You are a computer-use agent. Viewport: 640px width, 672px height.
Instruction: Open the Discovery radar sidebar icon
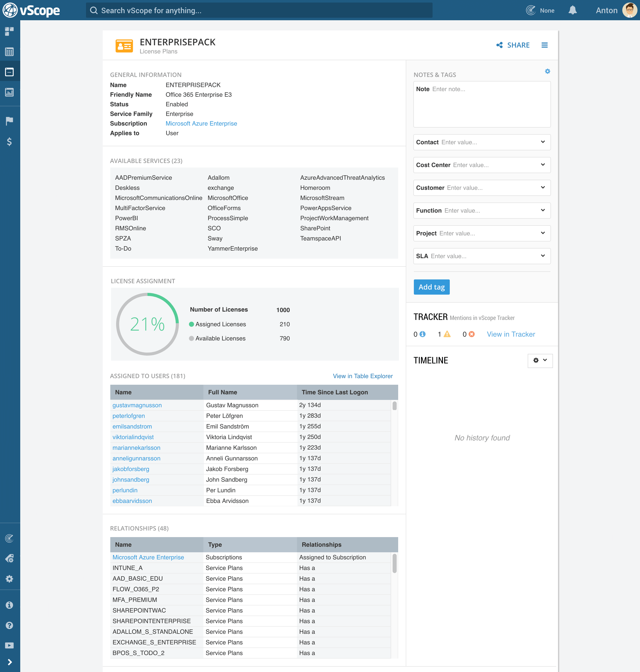coord(10,538)
